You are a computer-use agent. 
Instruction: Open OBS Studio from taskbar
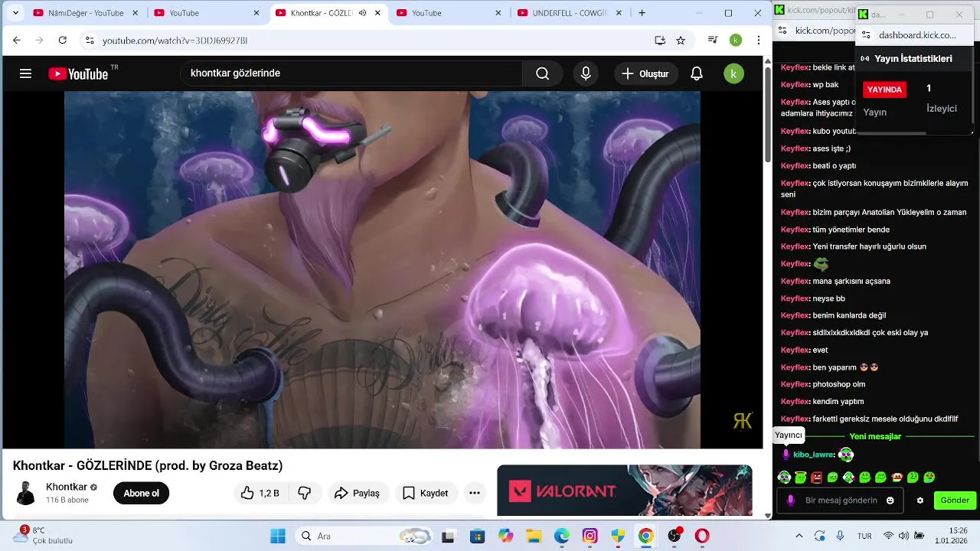coord(674,536)
